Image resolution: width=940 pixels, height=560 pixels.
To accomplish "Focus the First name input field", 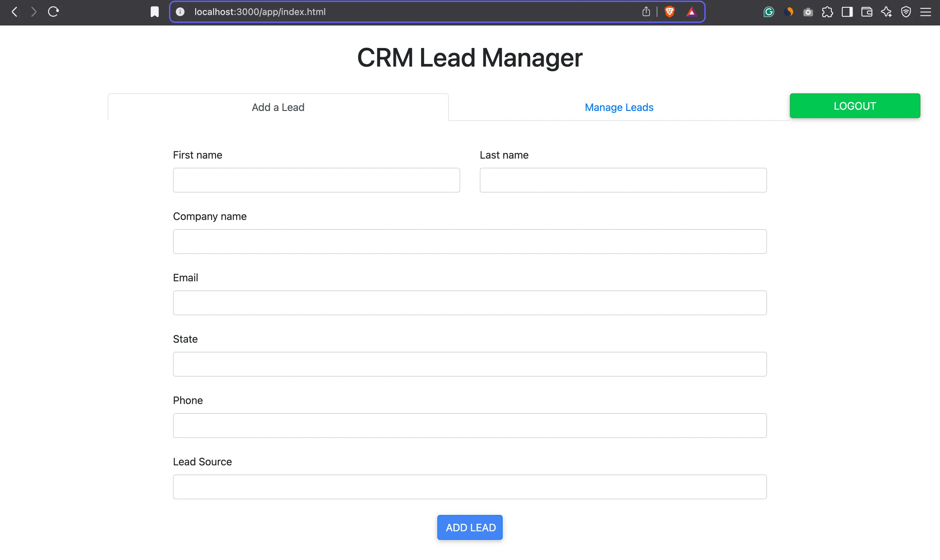I will (316, 180).
